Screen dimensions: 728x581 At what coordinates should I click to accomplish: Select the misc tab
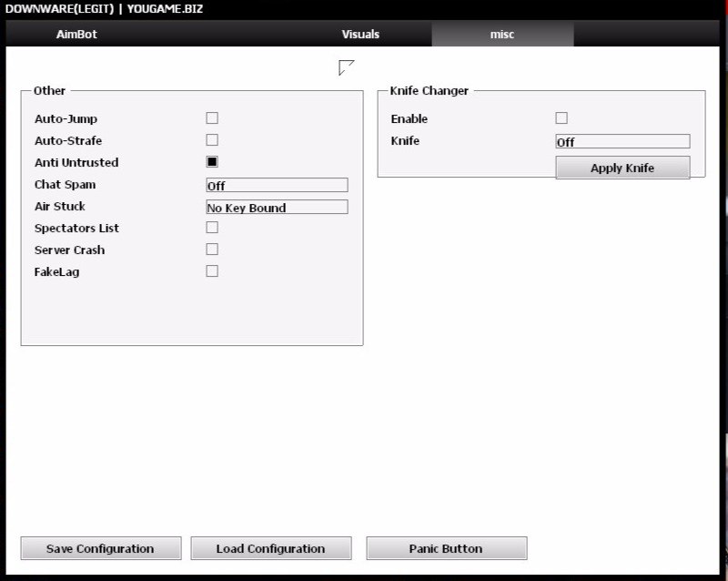pos(502,35)
